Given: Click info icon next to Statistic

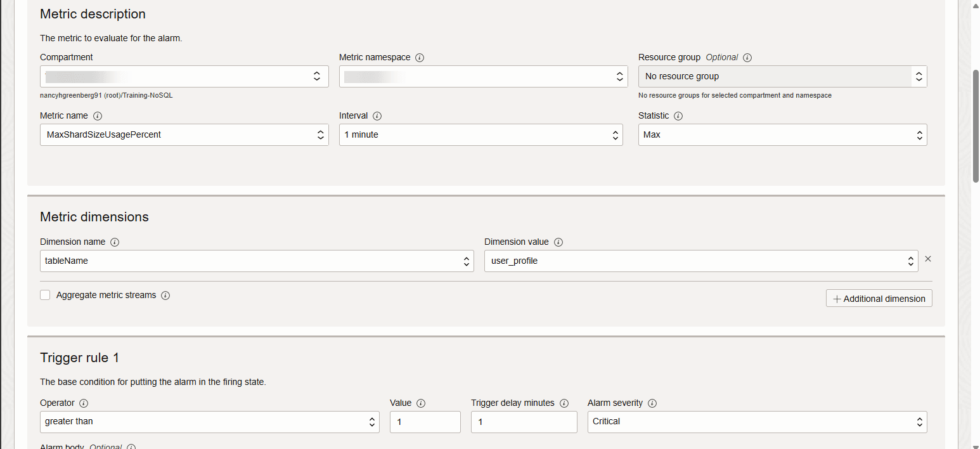Looking at the screenshot, I should pos(678,116).
